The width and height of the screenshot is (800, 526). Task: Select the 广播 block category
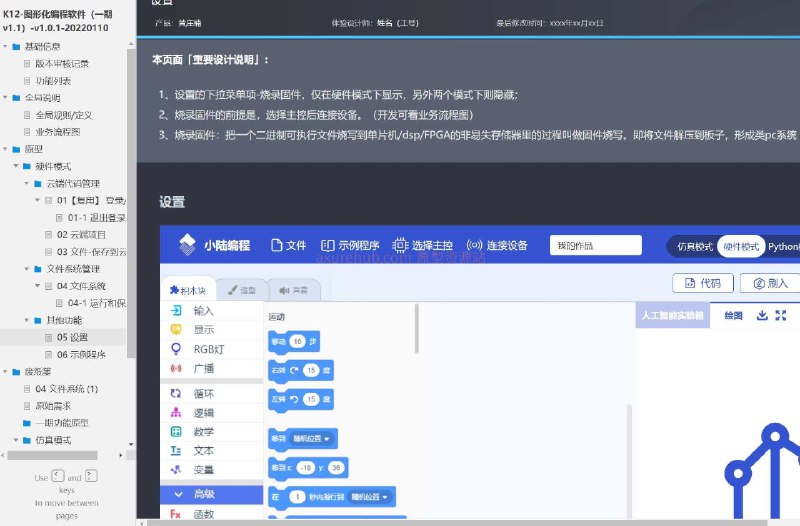[x=211, y=368]
